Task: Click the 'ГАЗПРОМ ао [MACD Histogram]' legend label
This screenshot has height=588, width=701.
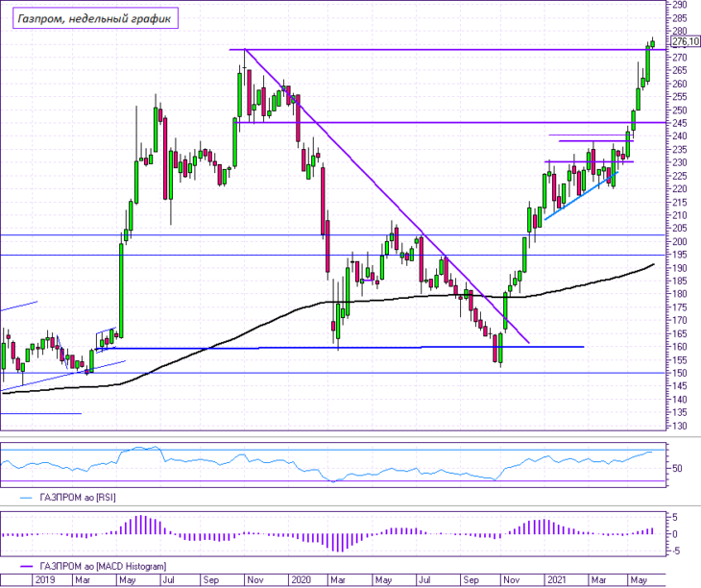Action: [103, 567]
